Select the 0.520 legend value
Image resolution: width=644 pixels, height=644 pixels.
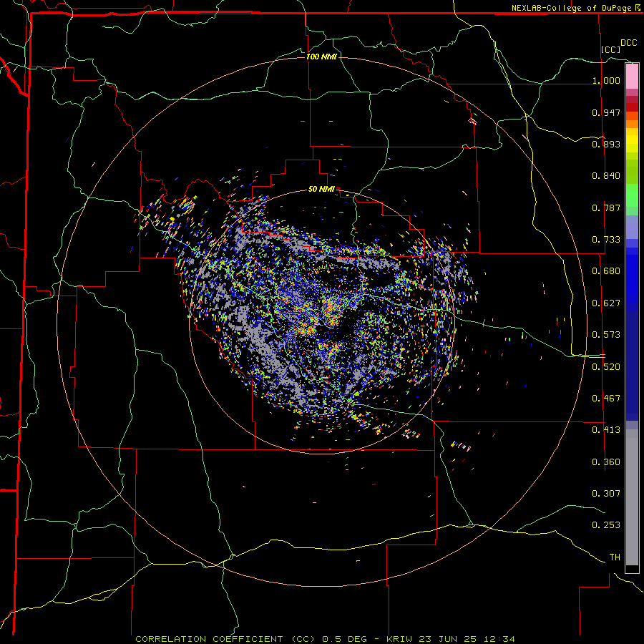tap(606, 367)
